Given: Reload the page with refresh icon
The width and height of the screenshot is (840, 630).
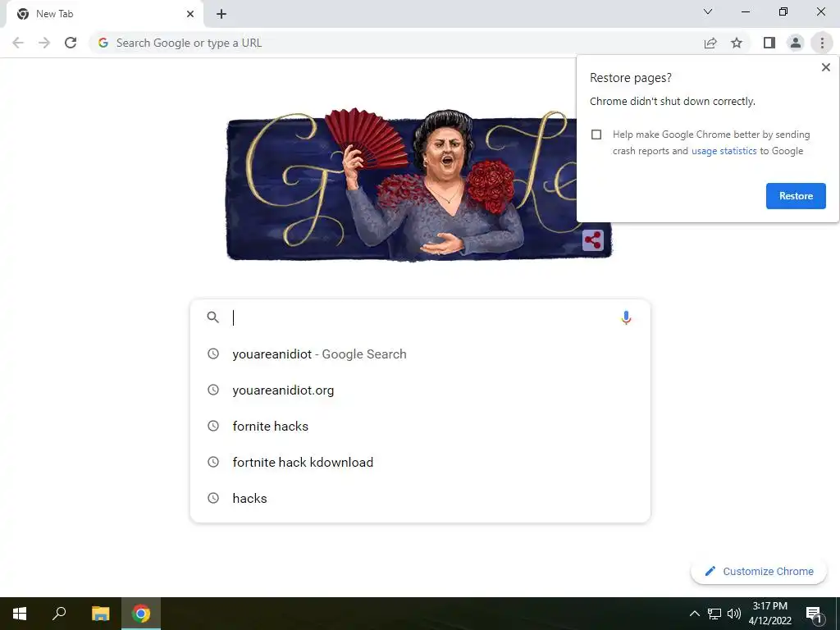Looking at the screenshot, I should click(x=71, y=43).
